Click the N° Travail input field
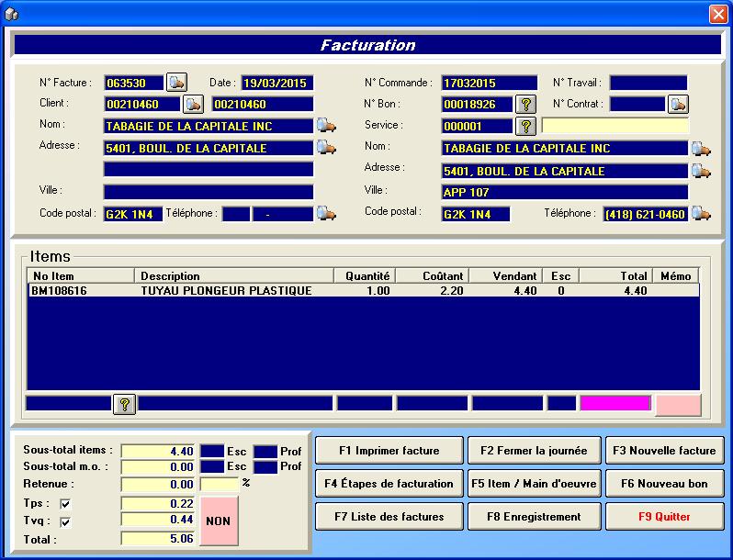The height and width of the screenshot is (560, 733). point(648,83)
